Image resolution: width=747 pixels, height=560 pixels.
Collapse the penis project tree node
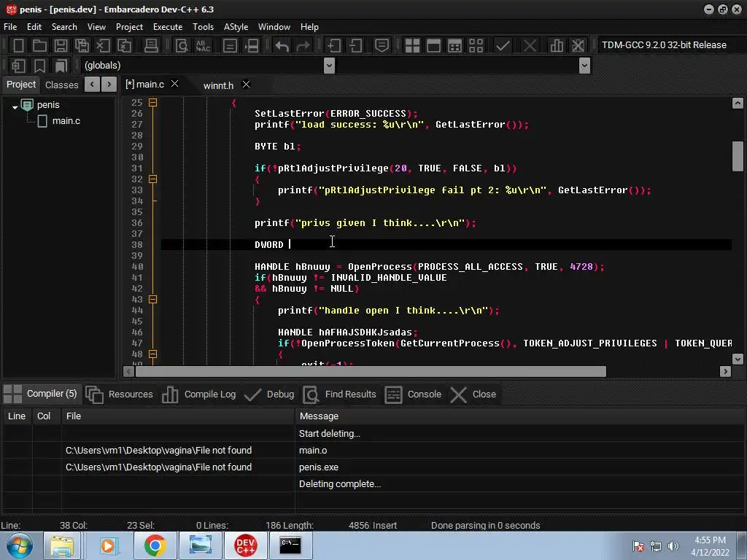pyautogui.click(x=15, y=107)
